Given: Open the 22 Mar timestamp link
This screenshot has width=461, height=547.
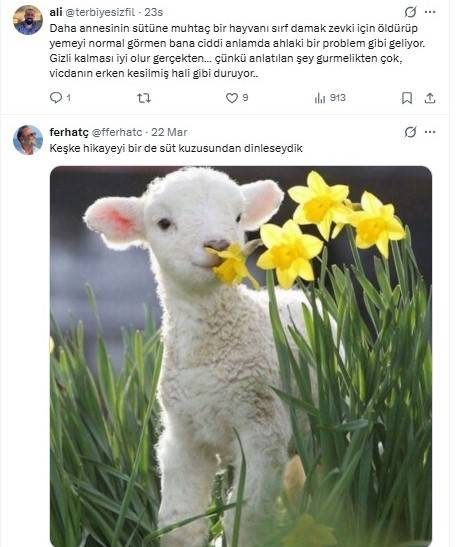Looking at the screenshot, I should [x=169, y=132].
